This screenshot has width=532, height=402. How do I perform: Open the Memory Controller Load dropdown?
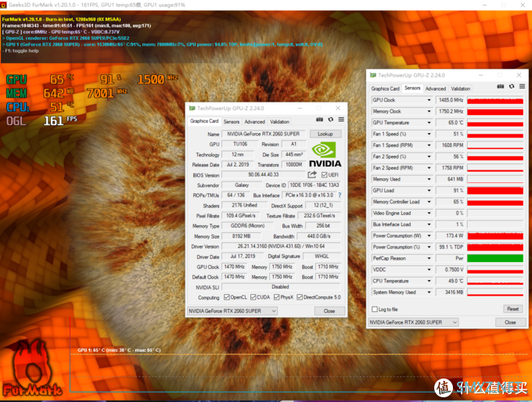pos(429,202)
